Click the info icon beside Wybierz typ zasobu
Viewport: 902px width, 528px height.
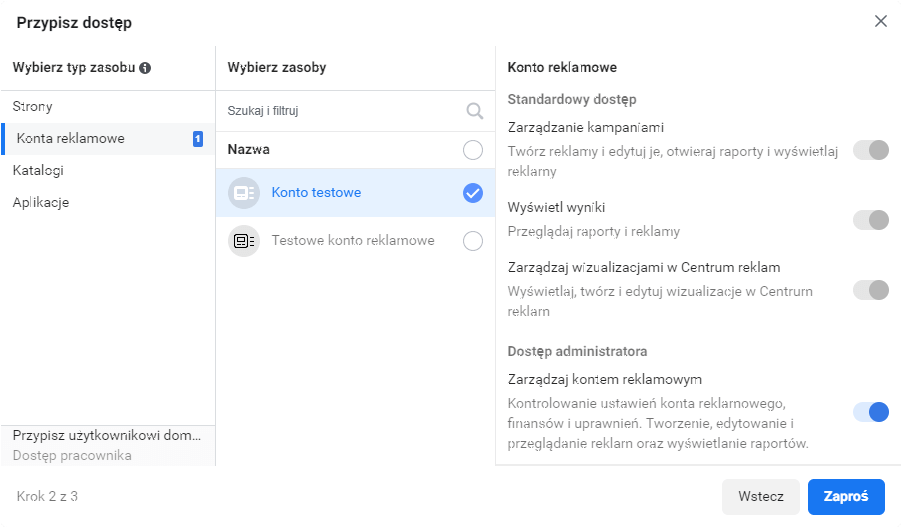145,68
